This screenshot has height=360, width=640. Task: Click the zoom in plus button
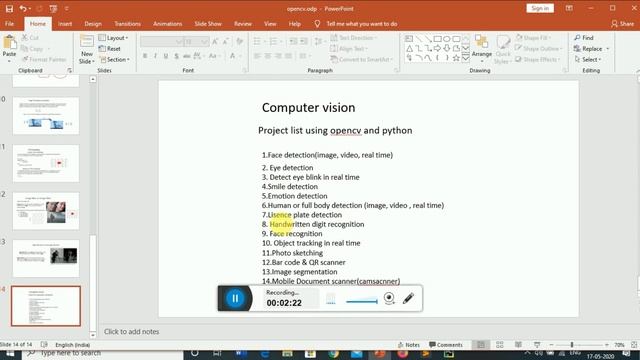[607, 345]
